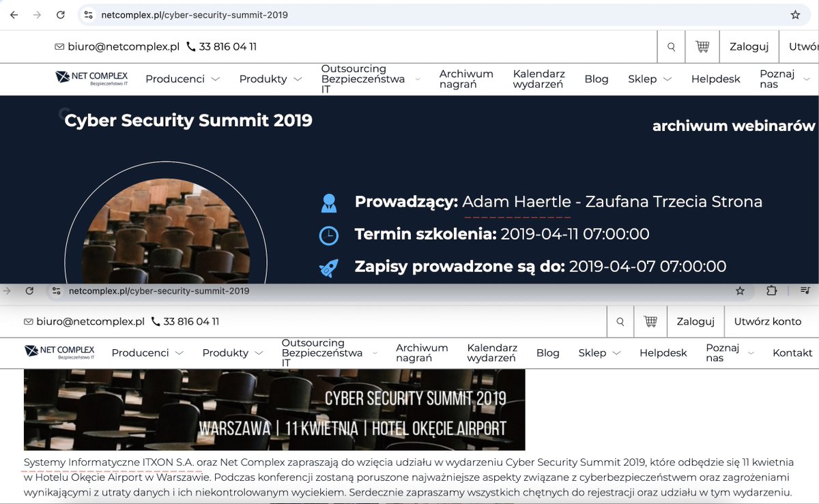The image size is (819, 504).
Task: Bookmark page with star in bottom browser window
Action: click(x=740, y=291)
